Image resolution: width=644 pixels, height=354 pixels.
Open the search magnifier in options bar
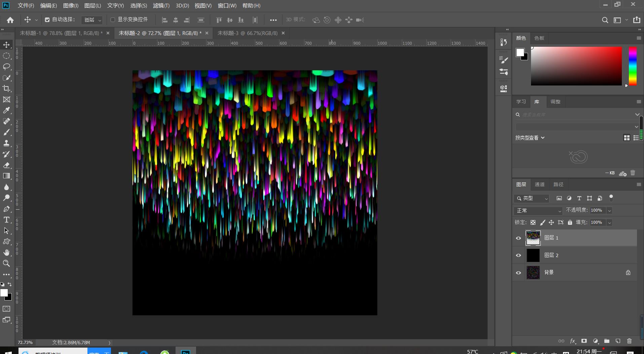tap(605, 20)
